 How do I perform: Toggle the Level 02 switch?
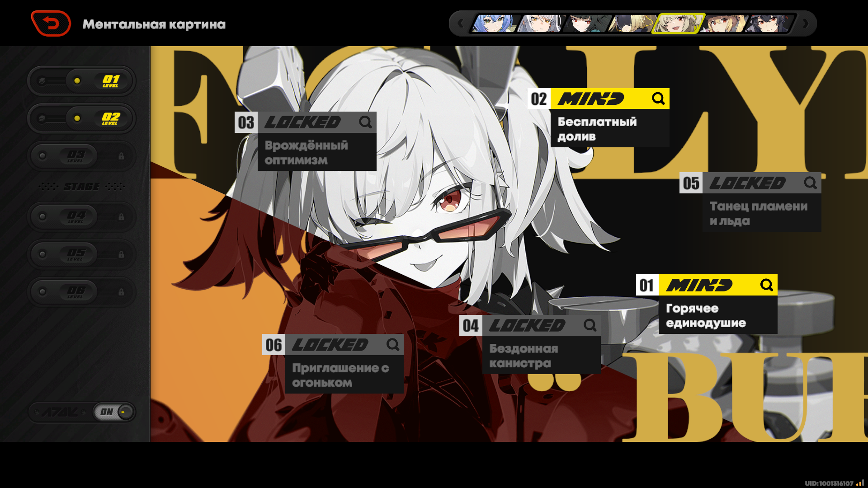tap(81, 118)
